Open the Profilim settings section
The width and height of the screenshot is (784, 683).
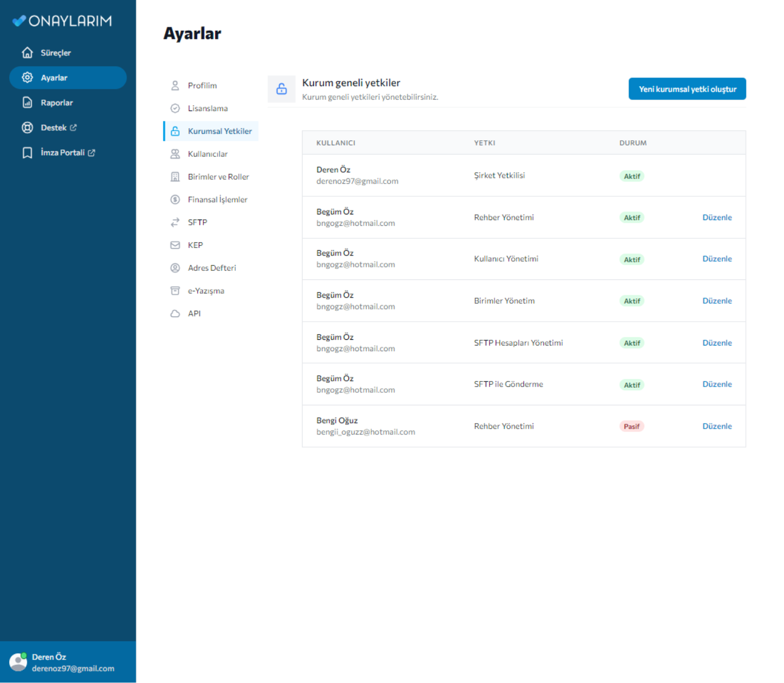202,86
